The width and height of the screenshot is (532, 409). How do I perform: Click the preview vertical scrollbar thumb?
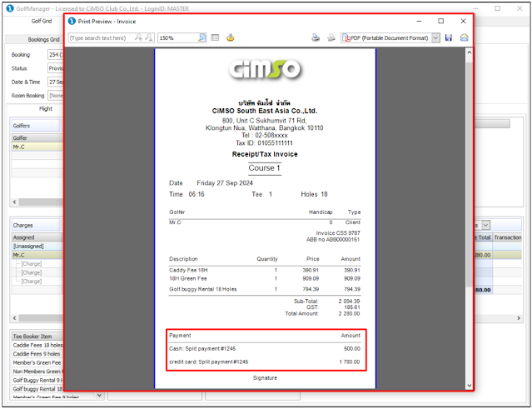coord(470,173)
